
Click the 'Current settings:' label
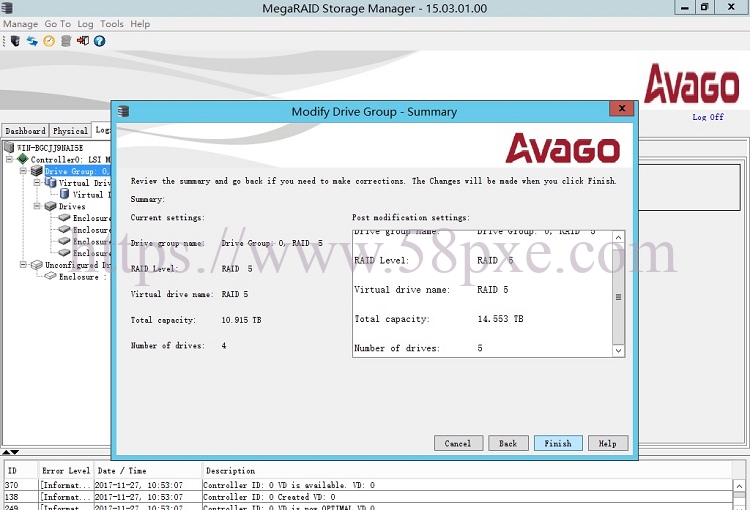pyautogui.click(x=167, y=217)
